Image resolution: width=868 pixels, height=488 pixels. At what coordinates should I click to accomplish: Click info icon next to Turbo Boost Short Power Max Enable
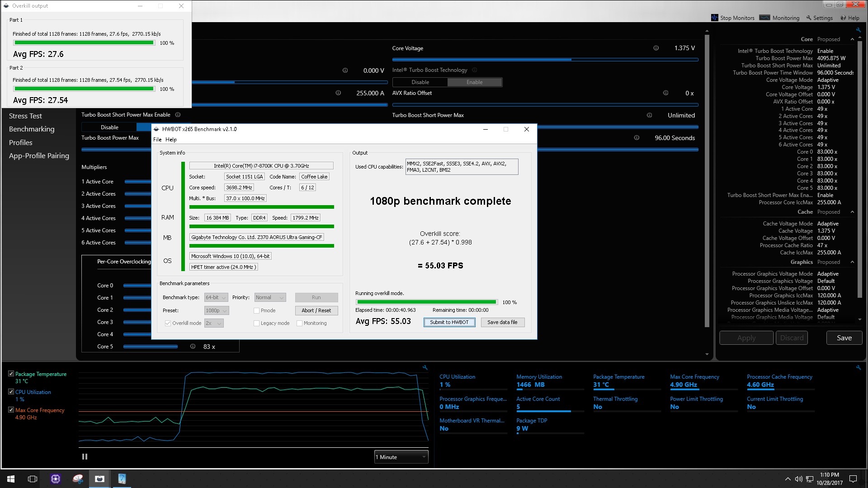[178, 115]
